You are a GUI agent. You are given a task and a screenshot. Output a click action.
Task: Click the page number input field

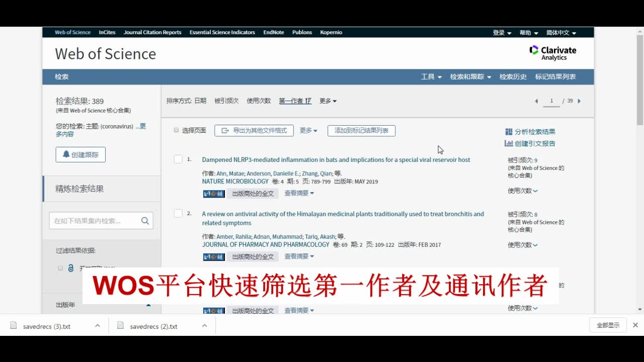click(x=551, y=101)
